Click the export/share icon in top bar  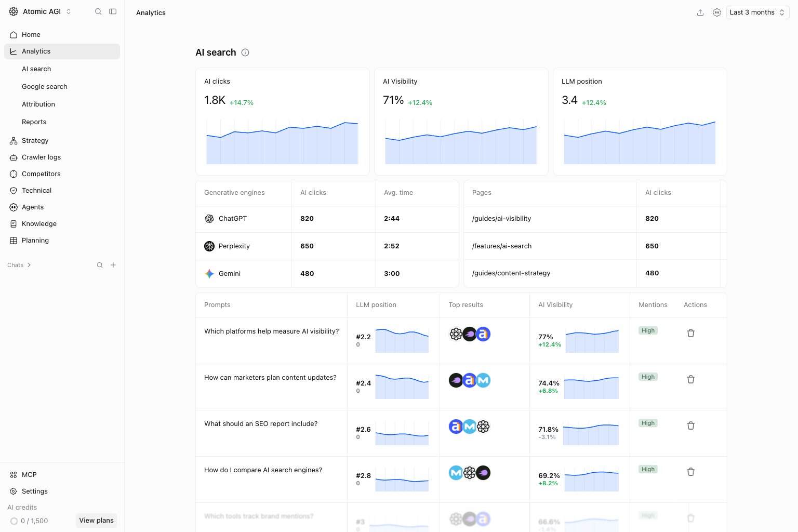pos(700,12)
